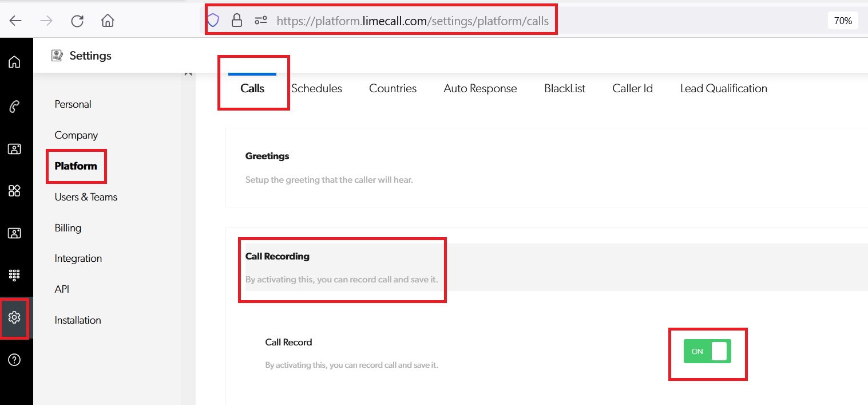The height and width of the screenshot is (405, 868).
Task: Turn off the Call Record toggle
Action: click(707, 351)
